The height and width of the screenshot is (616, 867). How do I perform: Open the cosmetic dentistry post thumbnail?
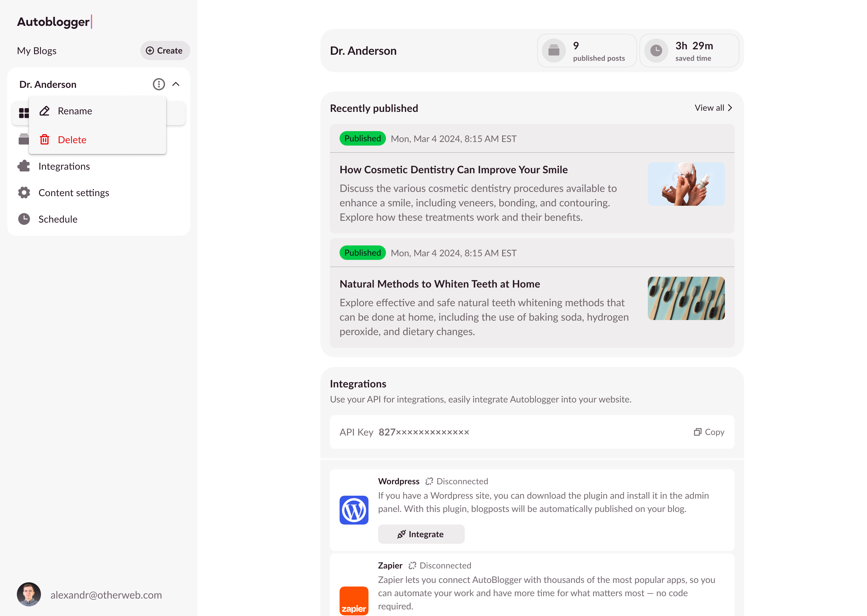(686, 184)
